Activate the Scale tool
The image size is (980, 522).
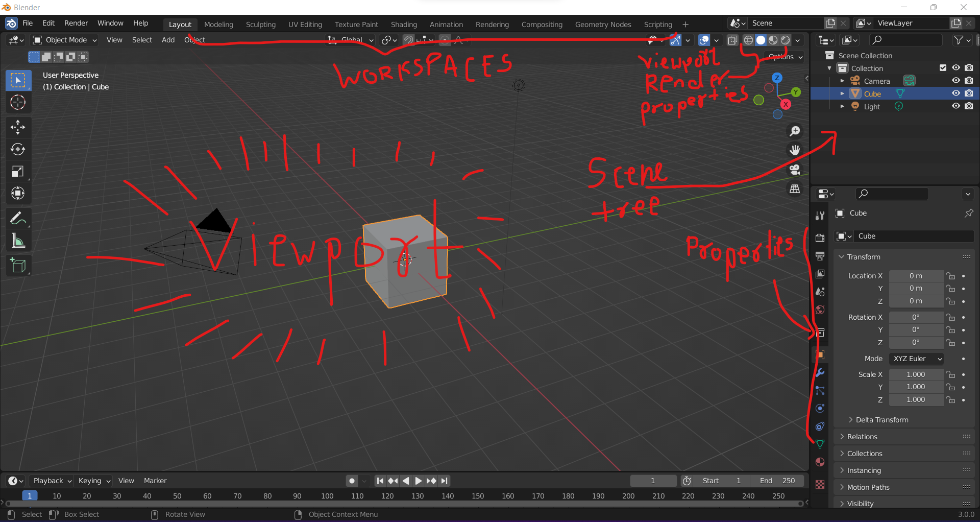(18, 171)
